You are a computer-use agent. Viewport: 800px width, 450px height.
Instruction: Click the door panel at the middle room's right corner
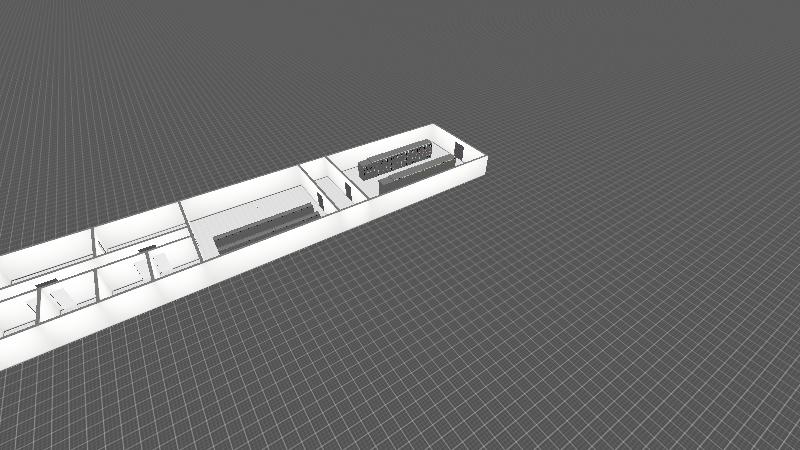click(320, 200)
